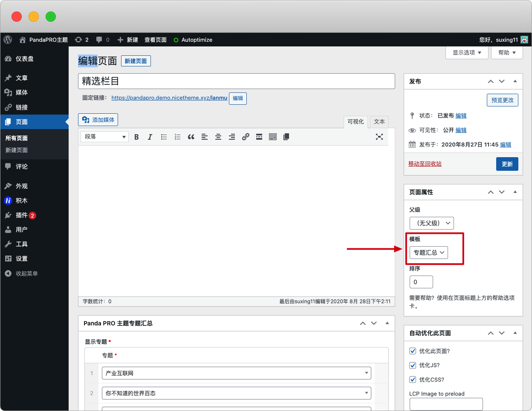The image size is (532, 411).
Task: Open Autoptimize admin bar menu
Action: tap(193, 40)
